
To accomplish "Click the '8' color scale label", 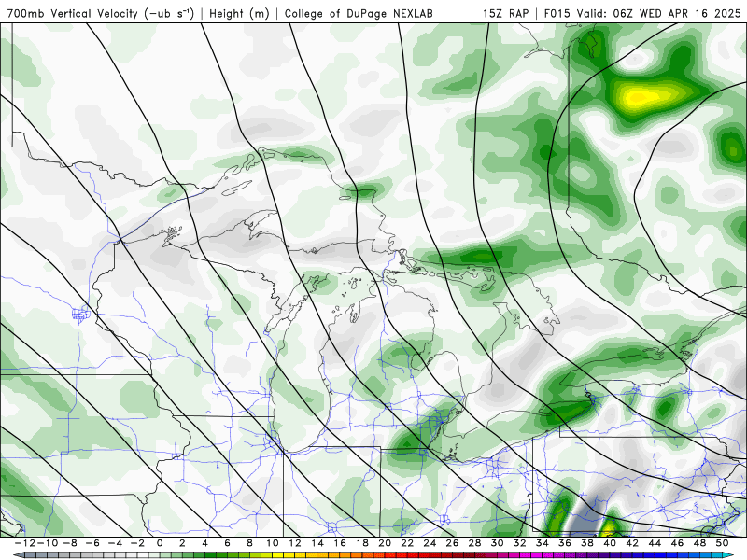I will click(249, 543).
